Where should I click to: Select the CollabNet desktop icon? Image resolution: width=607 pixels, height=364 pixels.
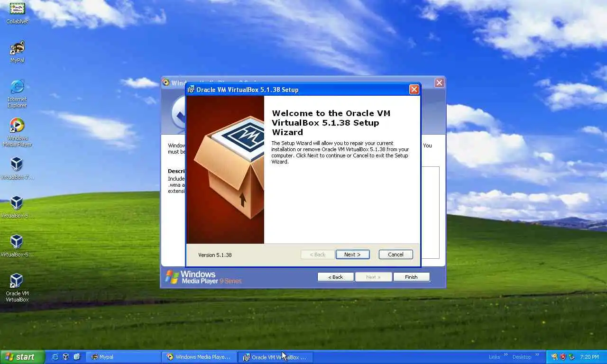[x=17, y=13]
